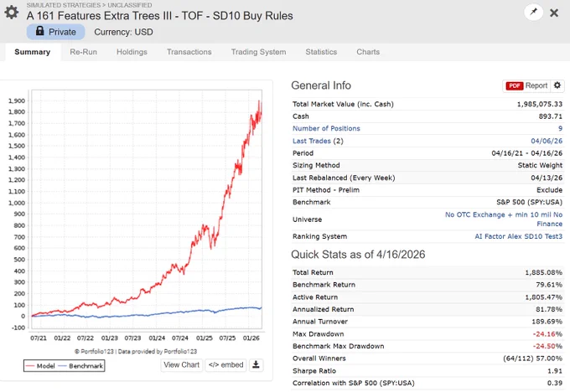This screenshot has height=392, width=570.
Task: Open the Trading System tab
Action: tap(258, 52)
